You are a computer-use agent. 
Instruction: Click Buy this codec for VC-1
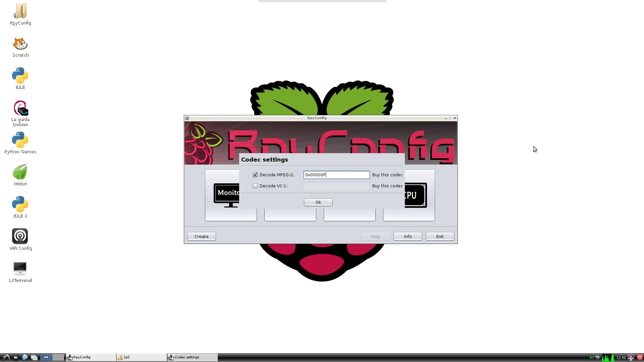point(387,186)
